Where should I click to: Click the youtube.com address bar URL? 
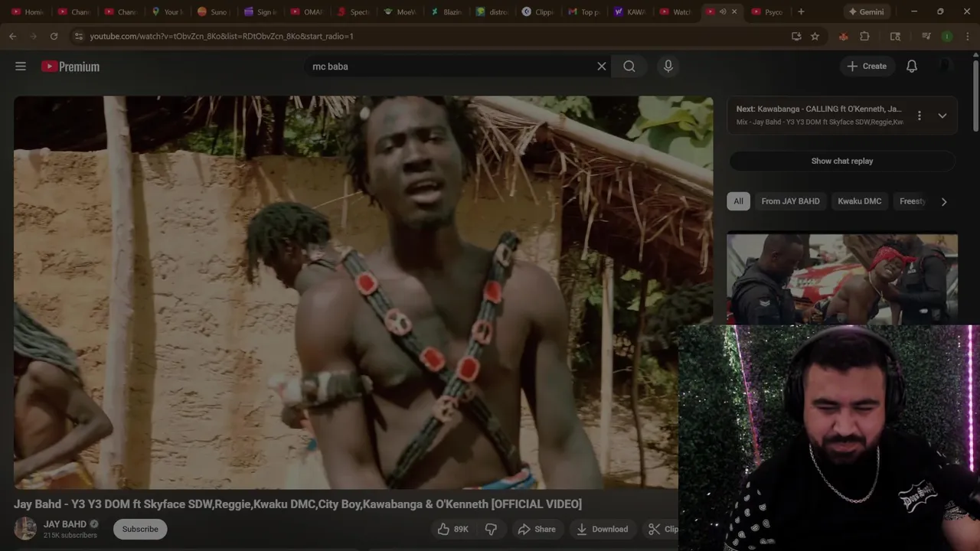coord(221,36)
